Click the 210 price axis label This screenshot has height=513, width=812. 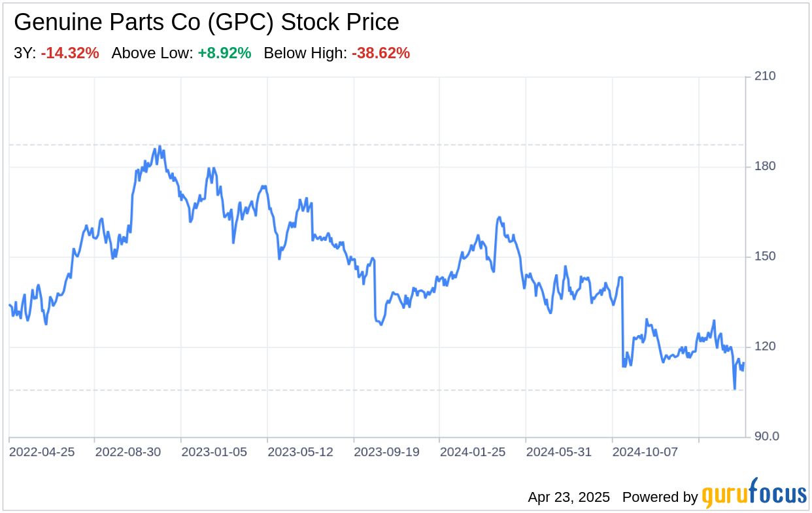tap(764, 77)
